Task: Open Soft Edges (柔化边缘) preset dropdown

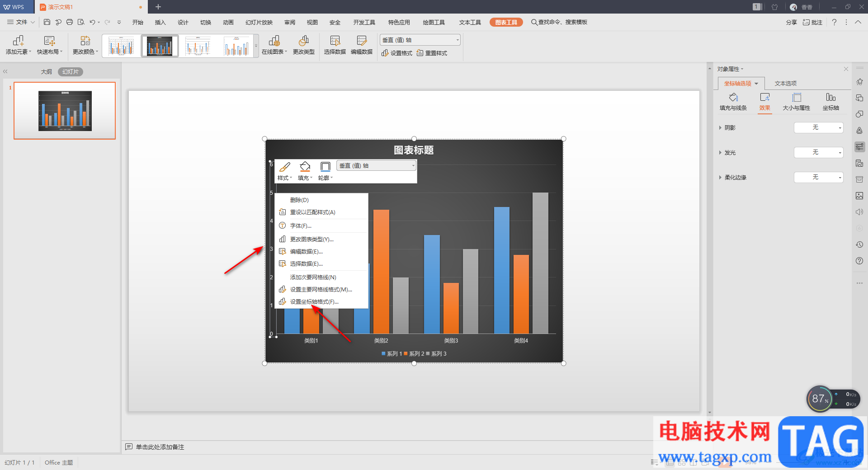Action: click(819, 178)
